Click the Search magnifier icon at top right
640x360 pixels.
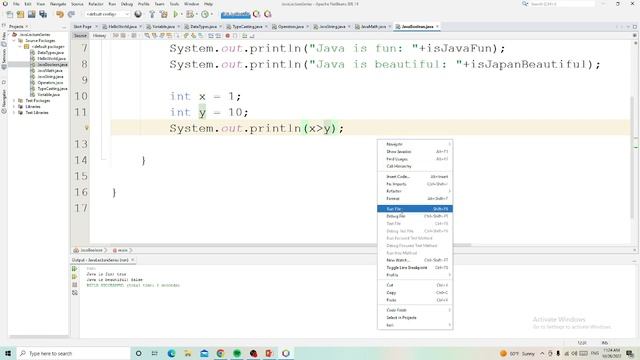click(525, 4)
